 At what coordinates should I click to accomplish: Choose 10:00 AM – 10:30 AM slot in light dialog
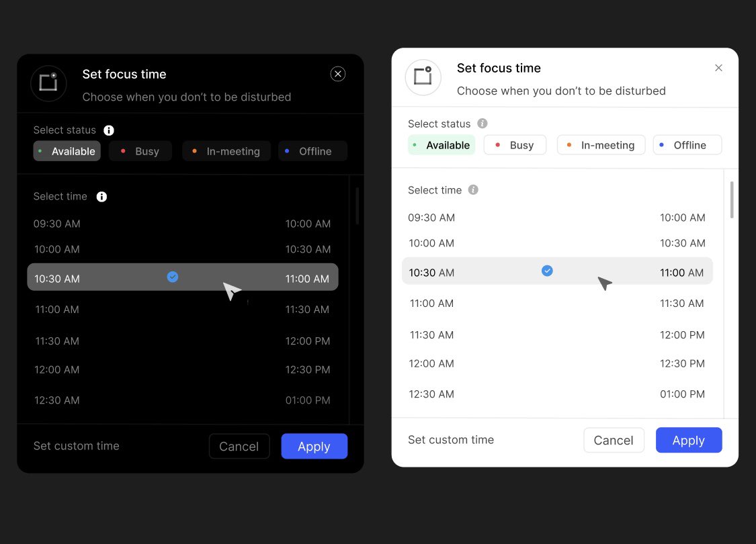click(x=557, y=243)
